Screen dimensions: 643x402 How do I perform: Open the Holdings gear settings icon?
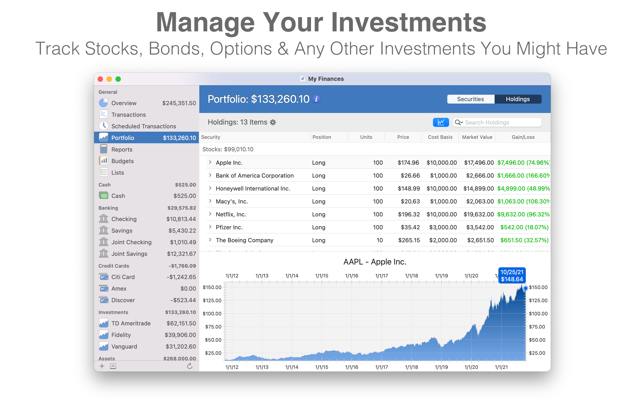(273, 122)
